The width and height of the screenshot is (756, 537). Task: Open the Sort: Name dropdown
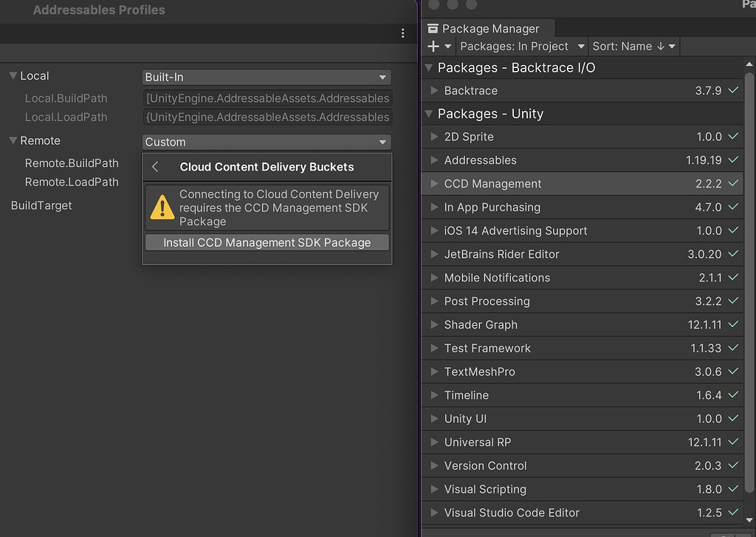coord(633,46)
